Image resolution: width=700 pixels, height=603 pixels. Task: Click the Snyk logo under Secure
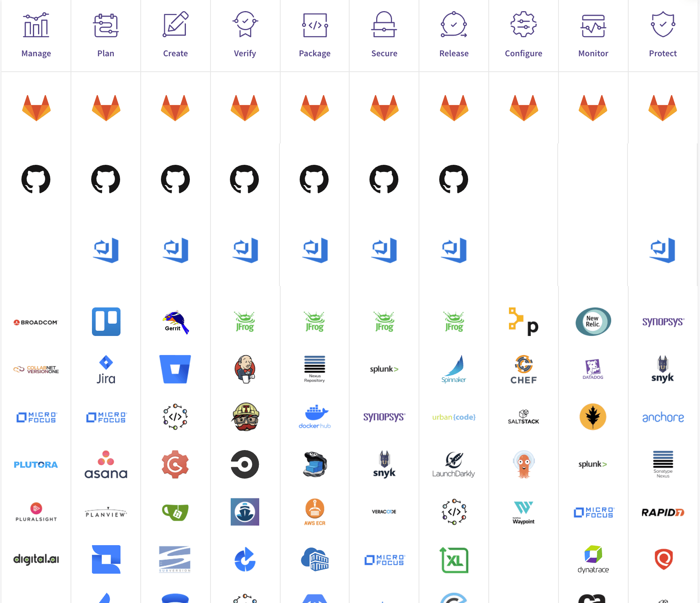pyautogui.click(x=384, y=464)
